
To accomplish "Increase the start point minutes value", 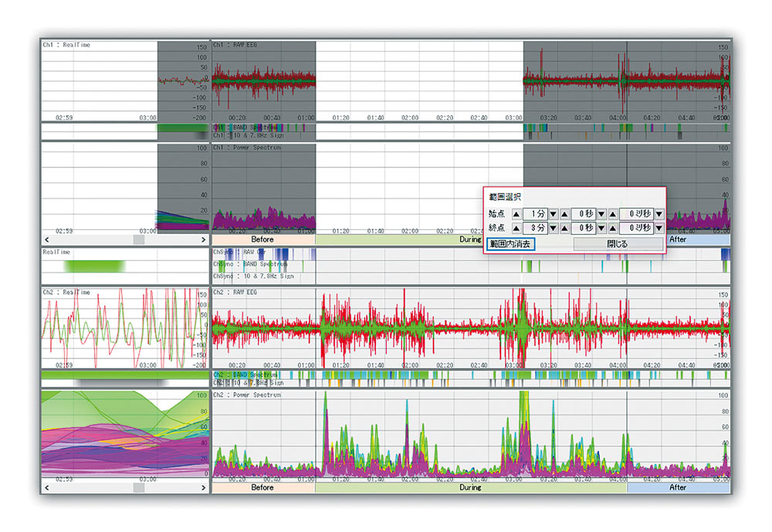I will click(x=516, y=213).
